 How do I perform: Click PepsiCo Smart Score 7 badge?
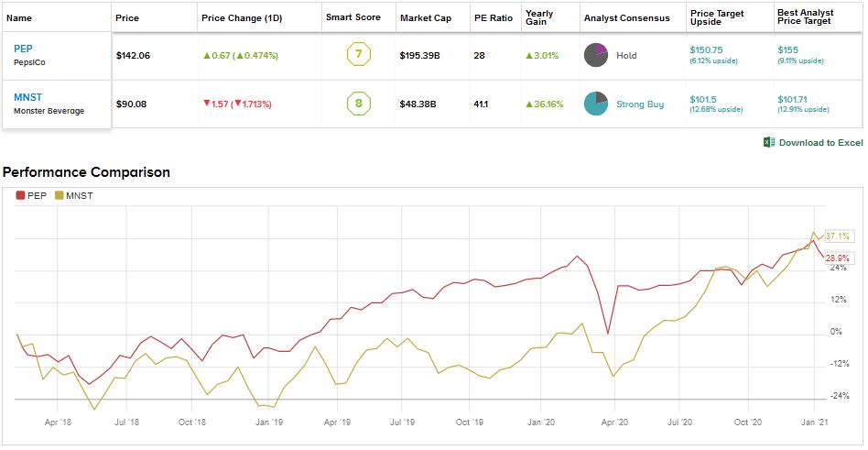pos(358,55)
